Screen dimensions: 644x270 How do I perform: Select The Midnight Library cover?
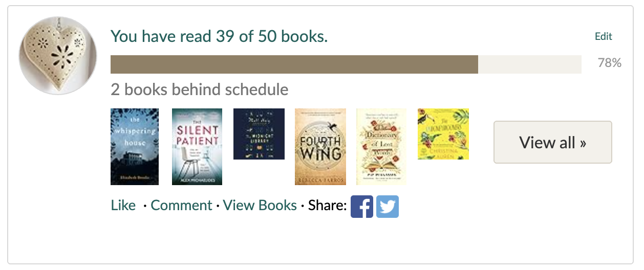(x=259, y=134)
